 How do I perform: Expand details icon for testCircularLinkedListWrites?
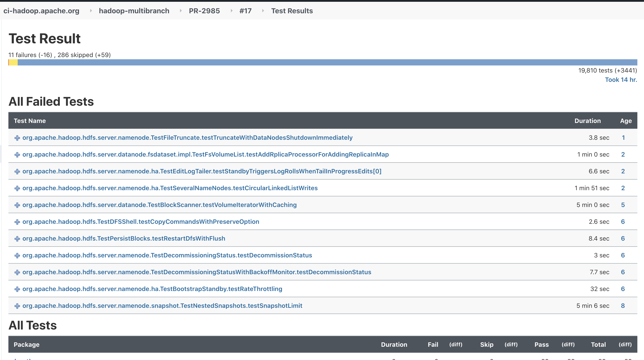(17, 188)
